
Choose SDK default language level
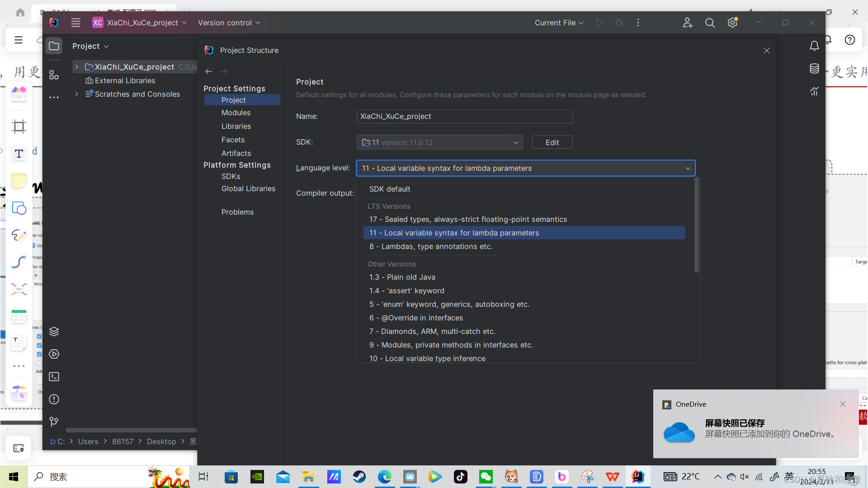coord(524,189)
